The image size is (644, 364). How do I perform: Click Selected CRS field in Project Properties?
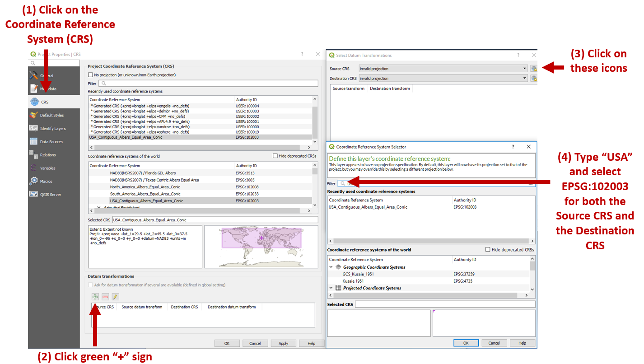click(215, 220)
